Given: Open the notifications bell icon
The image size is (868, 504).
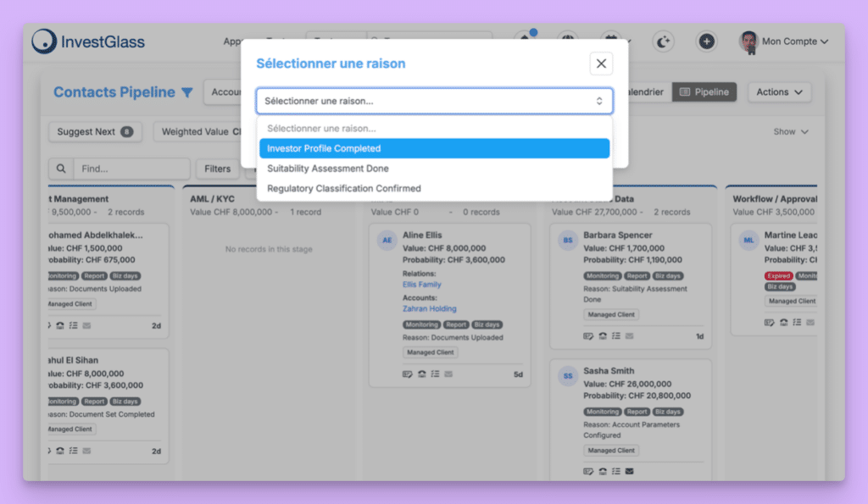Looking at the screenshot, I should [x=524, y=41].
